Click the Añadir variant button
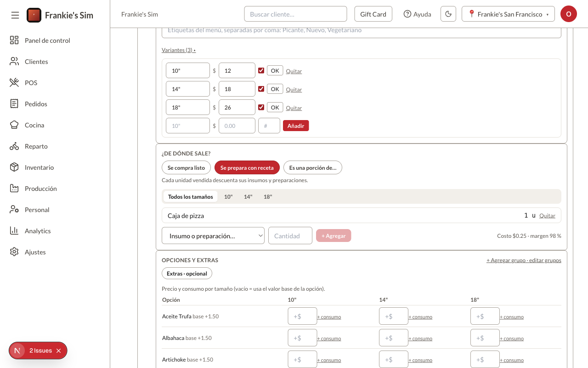 (x=296, y=126)
